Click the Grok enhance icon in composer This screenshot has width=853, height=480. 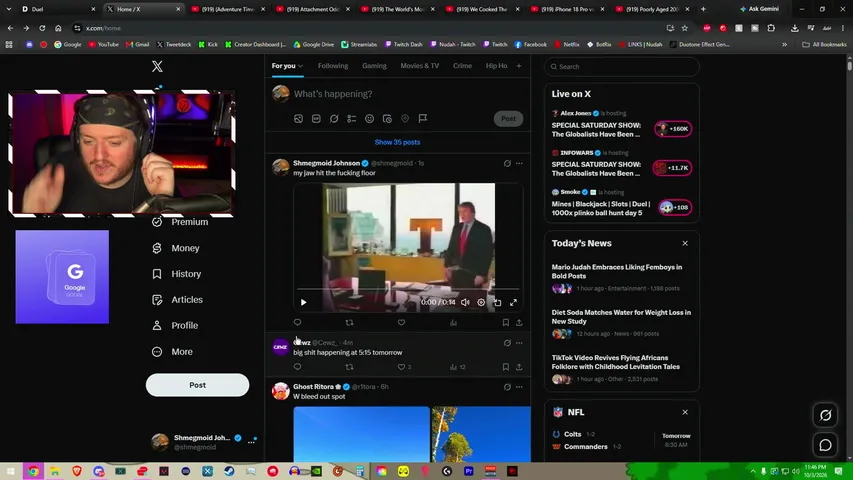(x=334, y=119)
